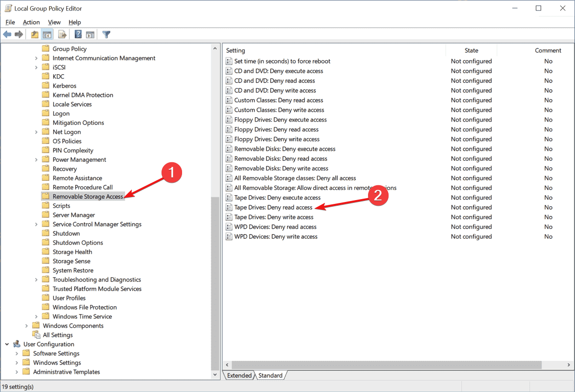
Task: Click the Group Policy Editor title bar icon
Action: click(8, 8)
